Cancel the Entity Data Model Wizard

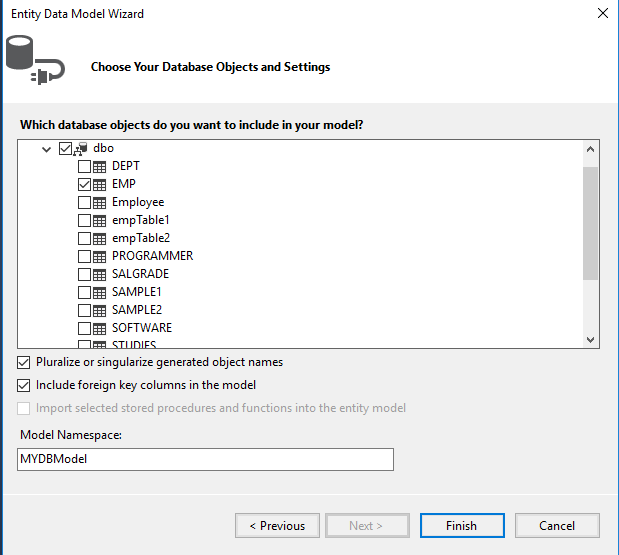point(557,526)
